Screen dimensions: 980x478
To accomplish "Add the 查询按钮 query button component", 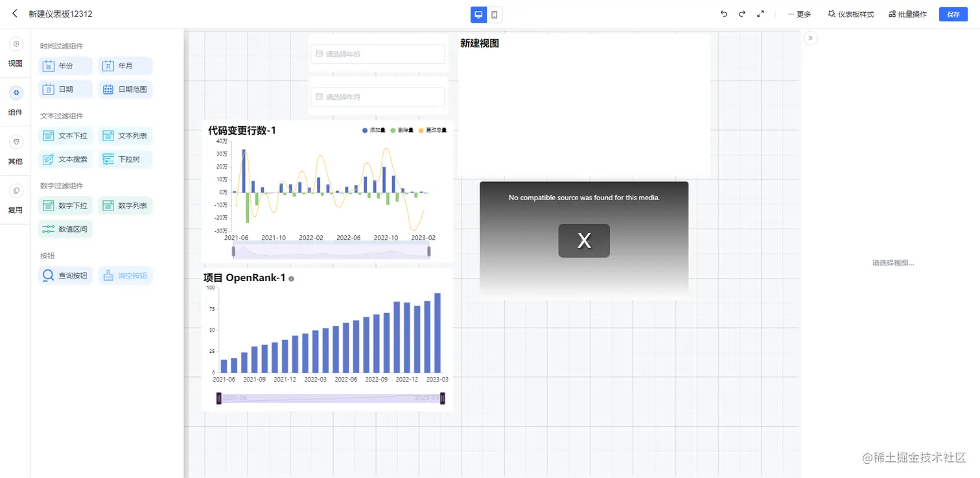I will point(65,276).
